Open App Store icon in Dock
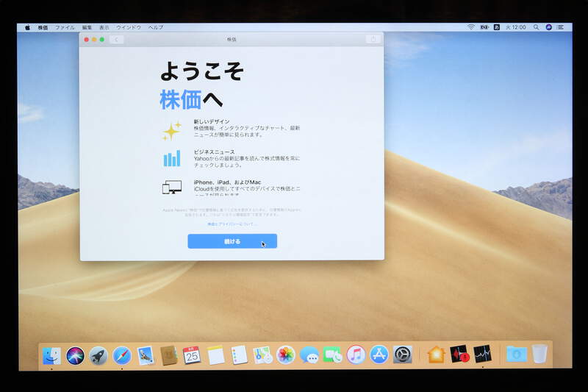Viewport: 588px width, 392px height. [x=379, y=355]
